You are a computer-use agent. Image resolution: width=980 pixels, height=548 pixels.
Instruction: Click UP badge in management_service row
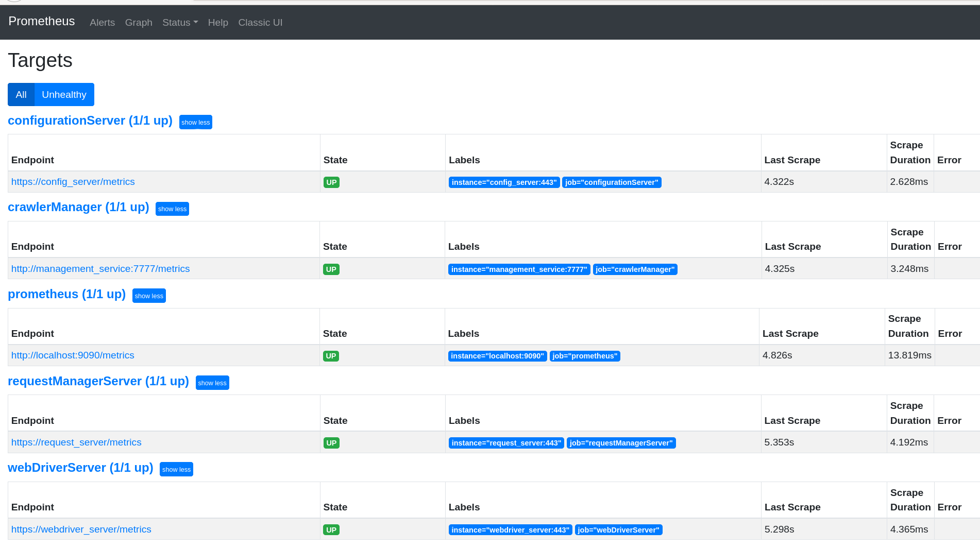(331, 269)
